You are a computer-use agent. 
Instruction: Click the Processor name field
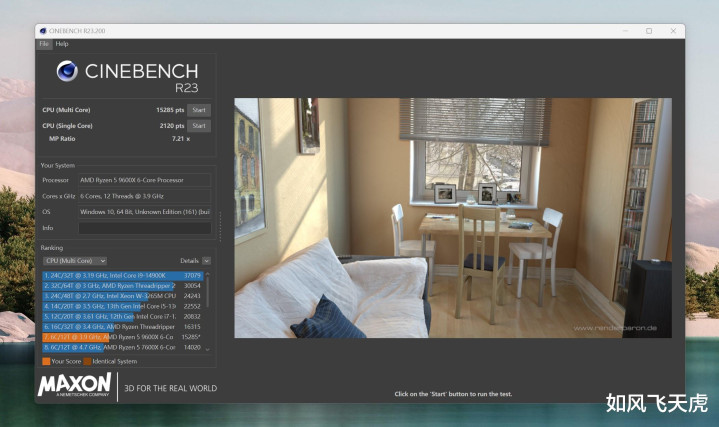click(x=144, y=180)
